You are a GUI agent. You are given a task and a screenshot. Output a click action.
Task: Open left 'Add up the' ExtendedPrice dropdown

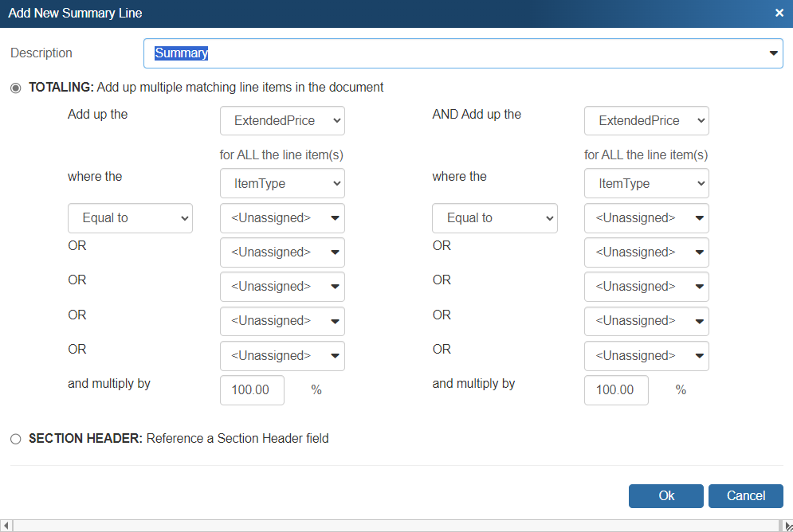pyautogui.click(x=282, y=121)
